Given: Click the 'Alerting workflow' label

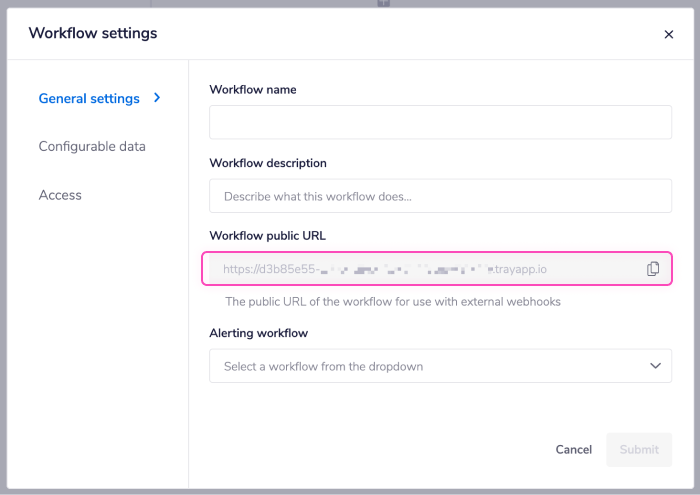Looking at the screenshot, I should pos(258,333).
